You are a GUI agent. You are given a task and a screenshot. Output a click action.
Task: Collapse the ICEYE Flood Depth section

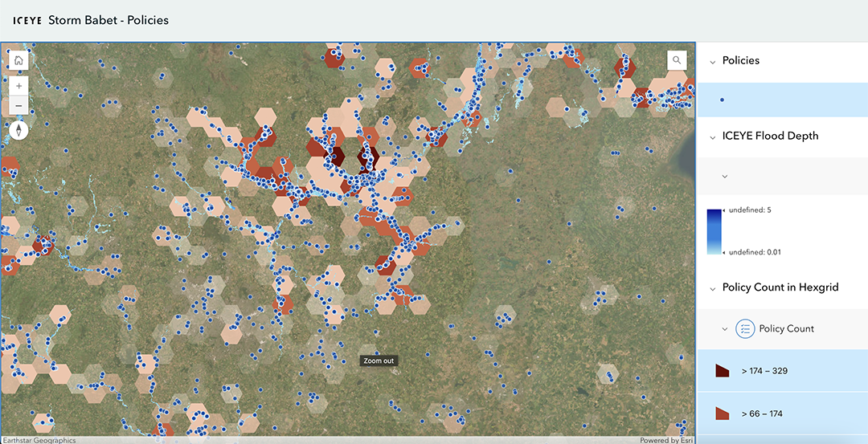[x=712, y=136]
